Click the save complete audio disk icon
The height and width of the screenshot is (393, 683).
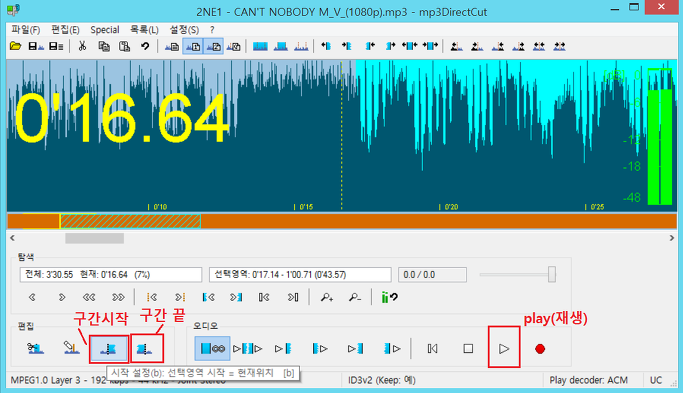(36, 46)
